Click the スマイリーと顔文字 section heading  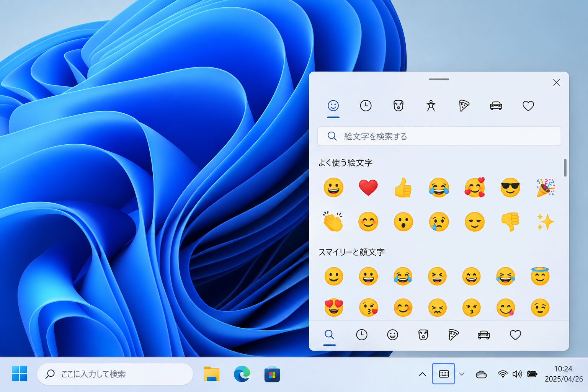(x=351, y=252)
